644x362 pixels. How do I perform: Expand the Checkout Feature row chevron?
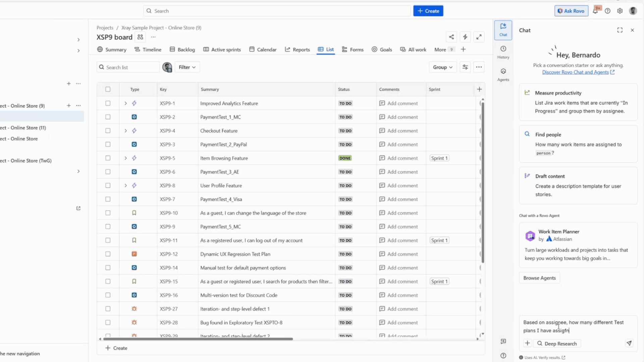(x=125, y=131)
